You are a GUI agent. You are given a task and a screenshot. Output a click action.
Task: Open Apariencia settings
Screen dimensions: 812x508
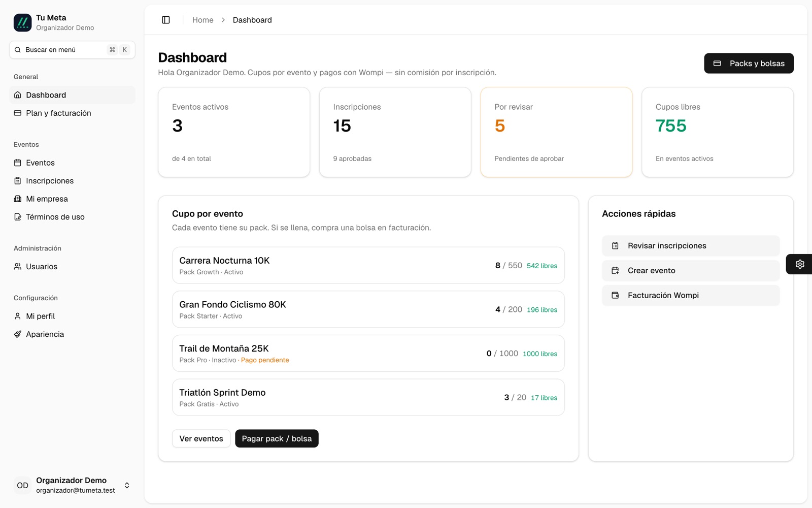tap(72, 334)
